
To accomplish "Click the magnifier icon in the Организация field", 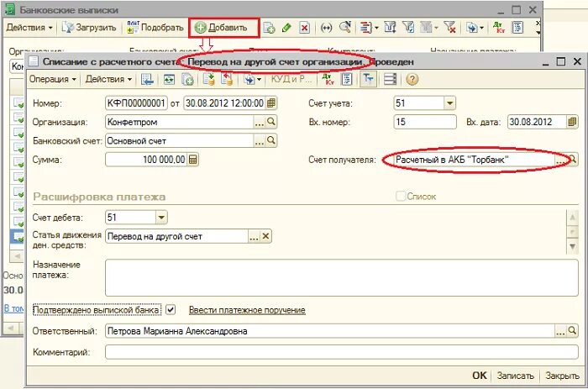I will point(271,122).
